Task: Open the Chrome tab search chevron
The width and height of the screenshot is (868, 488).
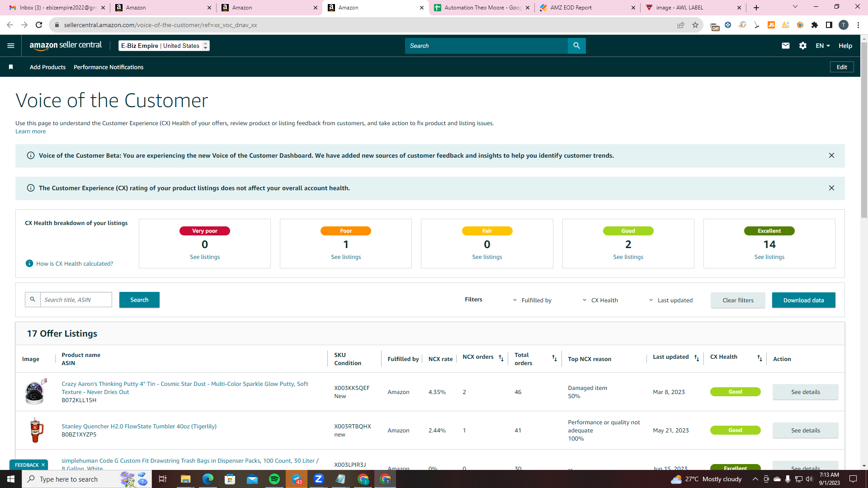Action: pyautogui.click(x=795, y=7)
